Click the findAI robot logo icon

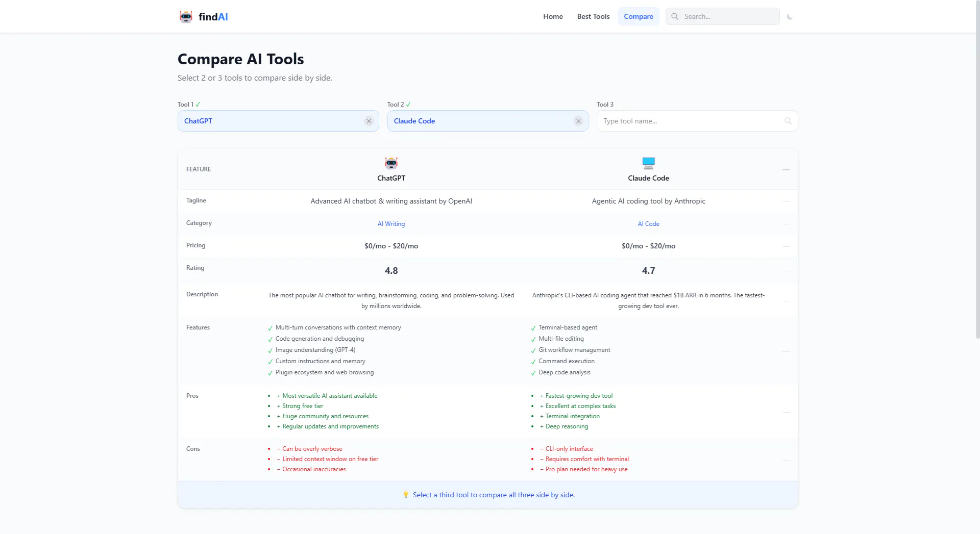point(186,17)
